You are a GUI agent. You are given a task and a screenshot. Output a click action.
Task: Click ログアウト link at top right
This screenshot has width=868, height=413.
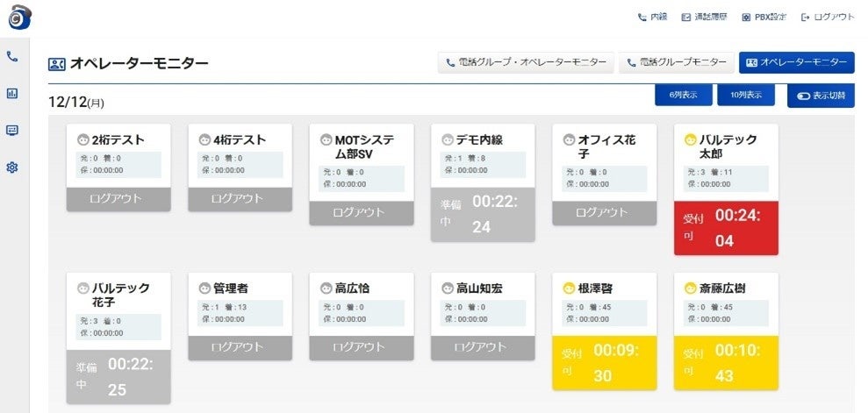click(828, 17)
